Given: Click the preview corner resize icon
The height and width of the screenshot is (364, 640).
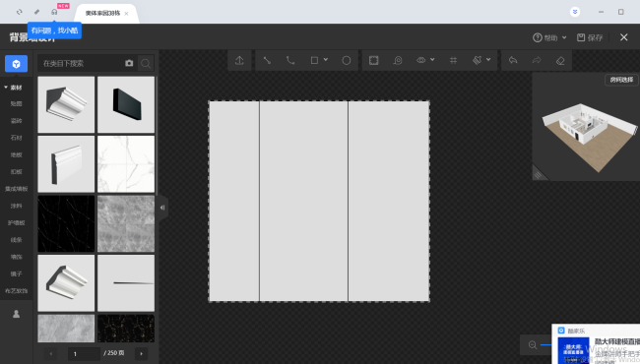Looking at the screenshot, I should pos(539,175).
